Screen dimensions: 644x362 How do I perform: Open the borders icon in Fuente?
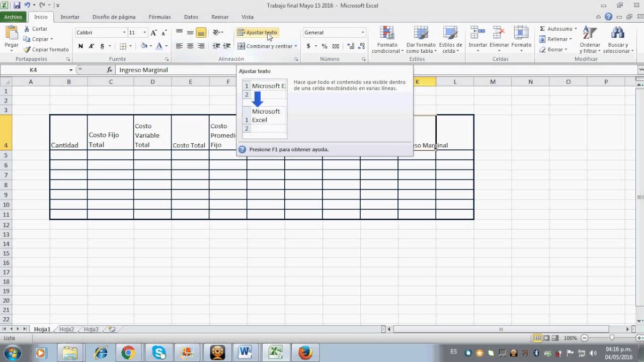pos(123,46)
